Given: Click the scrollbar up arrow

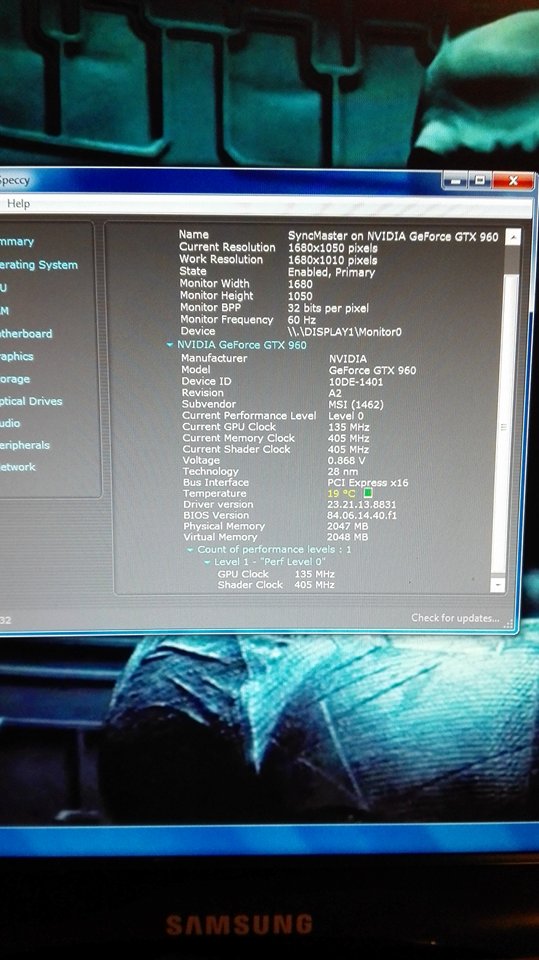Looking at the screenshot, I should coord(513,236).
